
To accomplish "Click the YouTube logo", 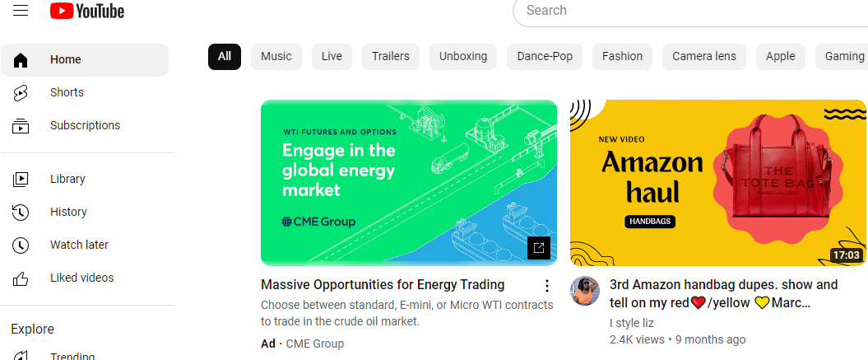I will (x=87, y=11).
